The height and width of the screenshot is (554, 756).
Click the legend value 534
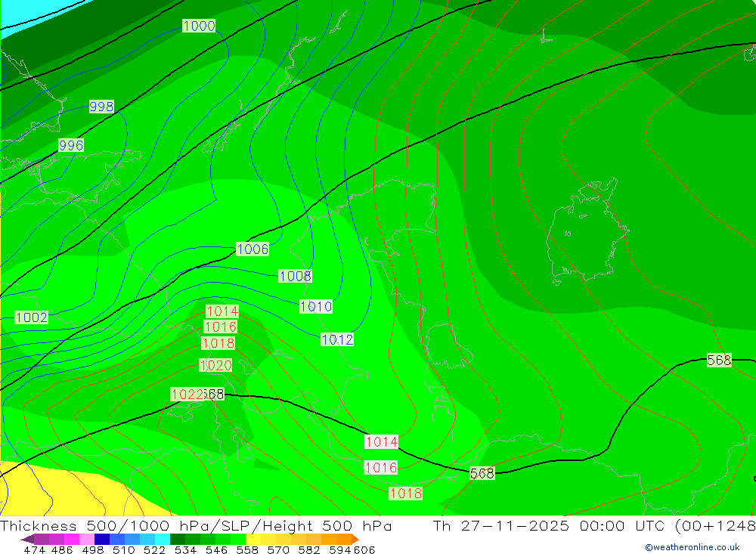[x=185, y=549]
